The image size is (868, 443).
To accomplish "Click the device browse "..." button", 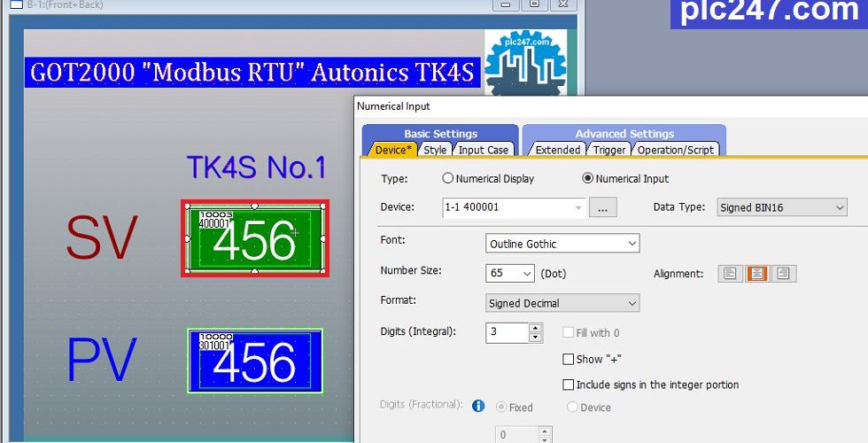I will pyautogui.click(x=603, y=207).
